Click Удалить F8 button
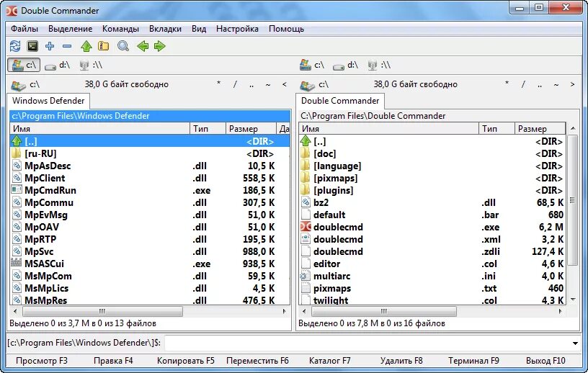The image size is (588, 373). 401,361
